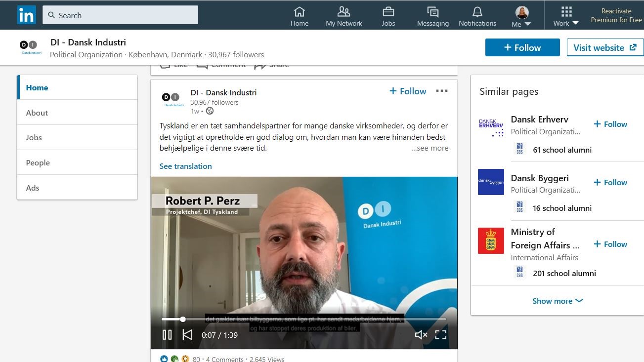Select the People sidebar tab
The height and width of the screenshot is (362, 644).
pyautogui.click(x=77, y=162)
